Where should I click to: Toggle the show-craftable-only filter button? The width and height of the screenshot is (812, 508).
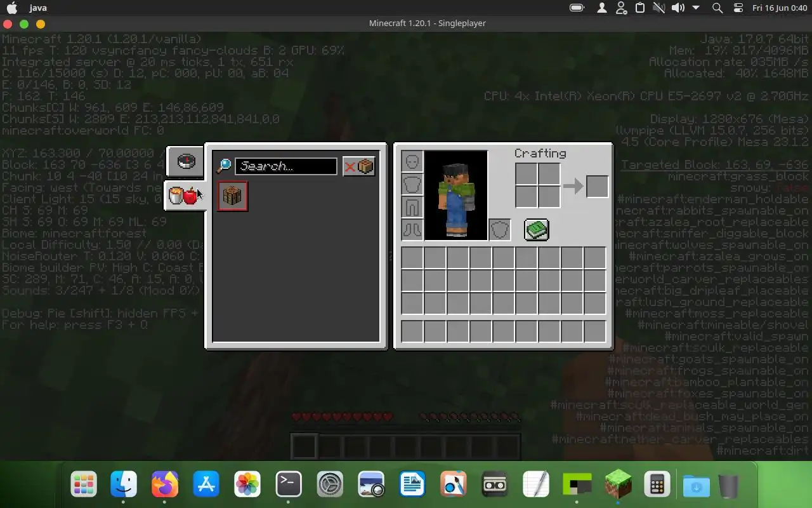[x=359, y=166]
